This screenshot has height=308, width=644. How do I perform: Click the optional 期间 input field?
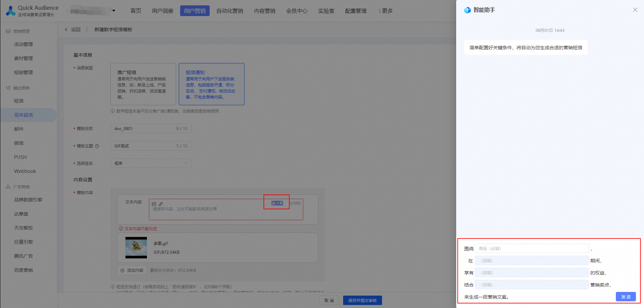click(532, 260)
